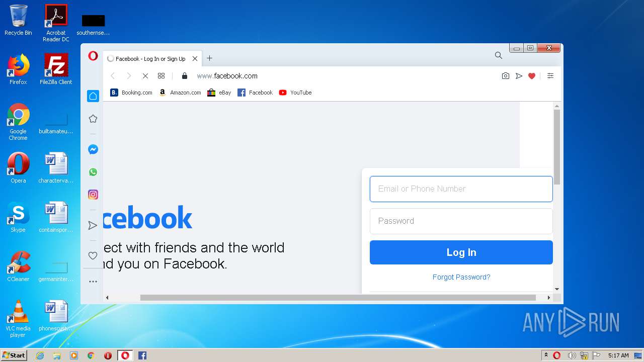This screenshot has width=644, height=362.
Task: Select phonescust... Word document on desktop
Action: [56, 316]
